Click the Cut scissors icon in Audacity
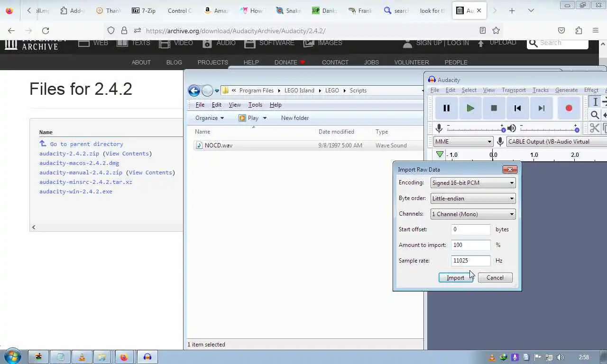 pos(595,128)
